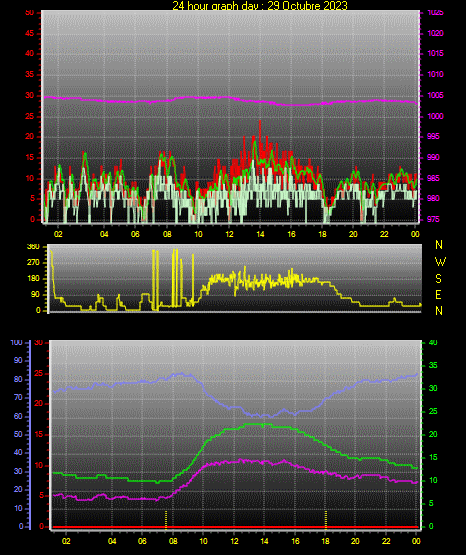The width and height of the screenshot is (466, 555).
Task: Click the yellow dotted sunrise marker
Action: pos(166,519)
